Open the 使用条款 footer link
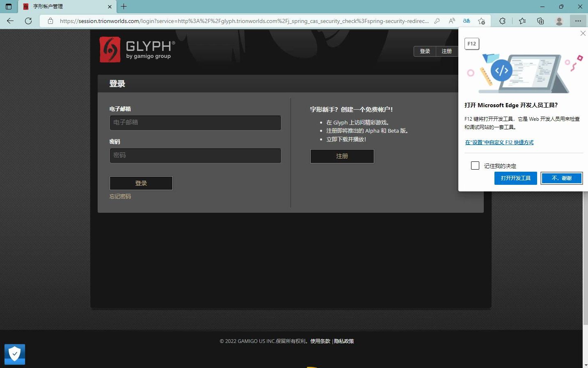Screen dimensions: 588x368 320,341
